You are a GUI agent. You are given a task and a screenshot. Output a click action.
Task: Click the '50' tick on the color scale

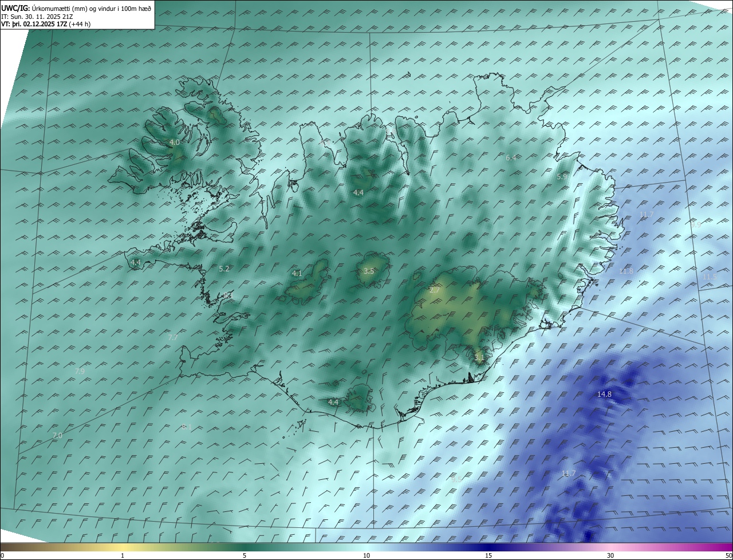point(729,555)
